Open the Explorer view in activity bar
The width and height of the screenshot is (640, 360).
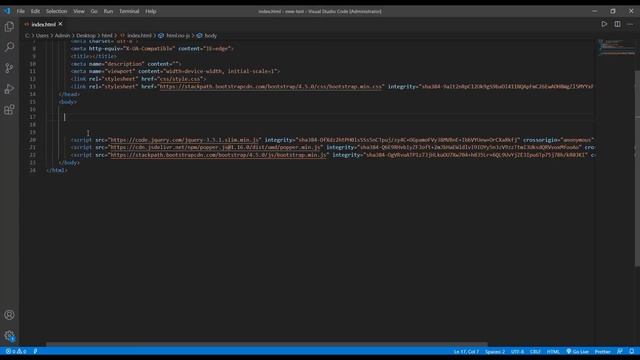(9, 27)
